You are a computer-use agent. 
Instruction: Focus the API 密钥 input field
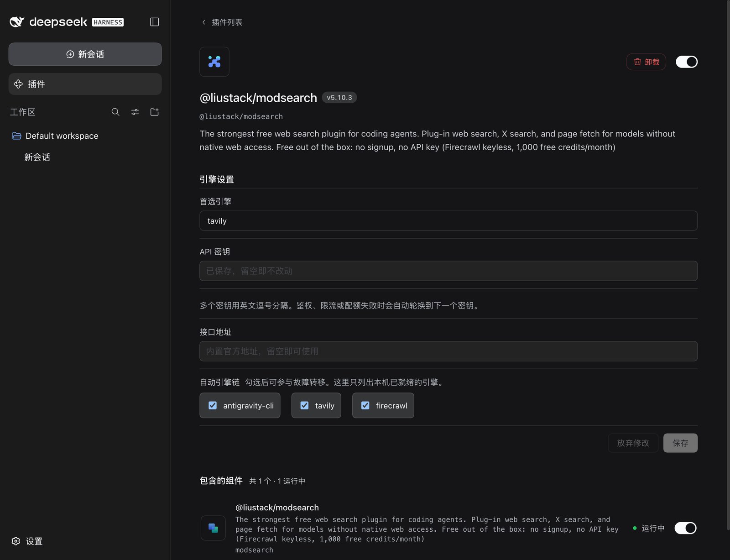point(448,271)
